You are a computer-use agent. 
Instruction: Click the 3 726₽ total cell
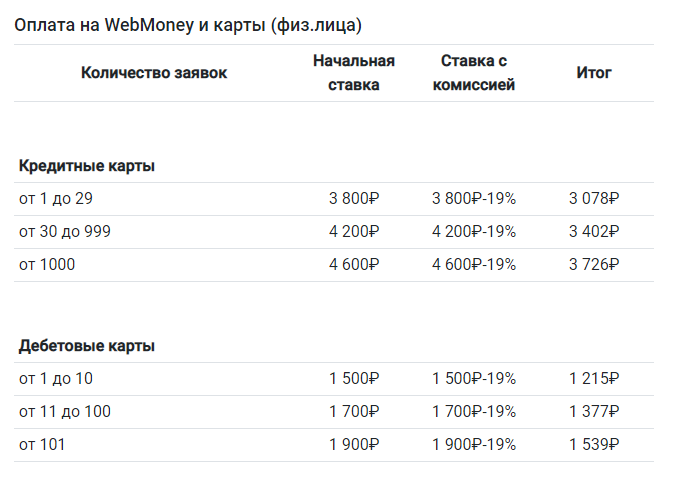(594, 265)
